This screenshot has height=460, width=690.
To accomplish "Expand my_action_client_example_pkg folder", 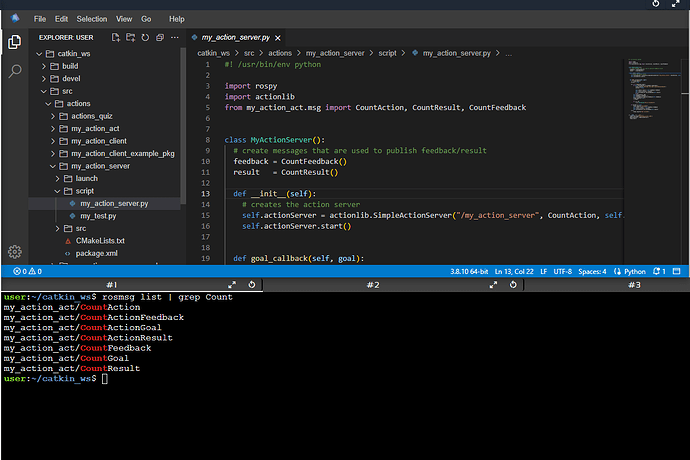I will click(122, 153).
